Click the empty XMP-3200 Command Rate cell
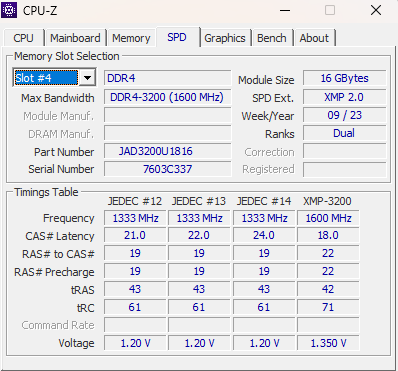 (328, 325)
